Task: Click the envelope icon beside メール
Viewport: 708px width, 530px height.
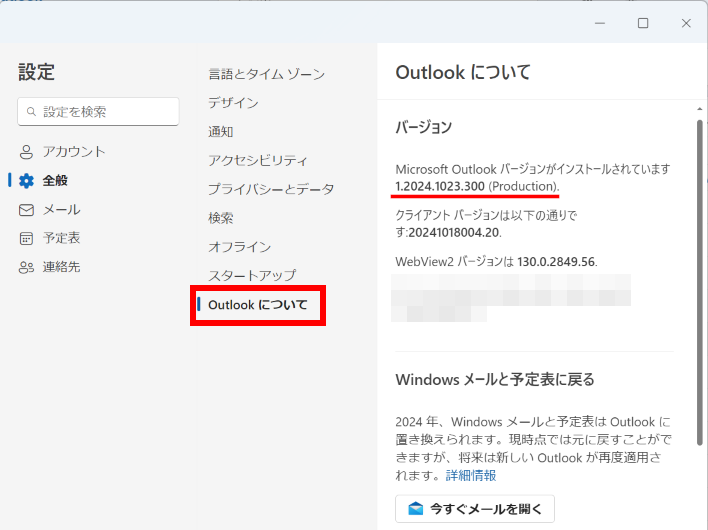Action: [26, 210]
